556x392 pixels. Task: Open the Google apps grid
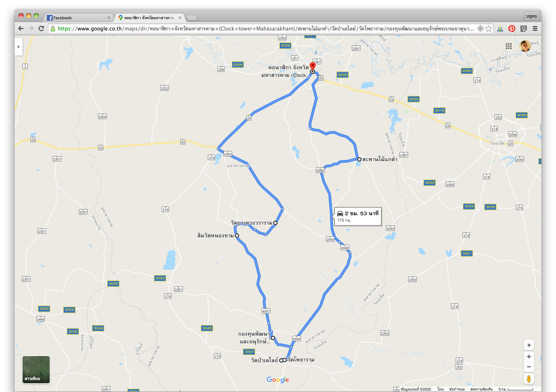509,46
